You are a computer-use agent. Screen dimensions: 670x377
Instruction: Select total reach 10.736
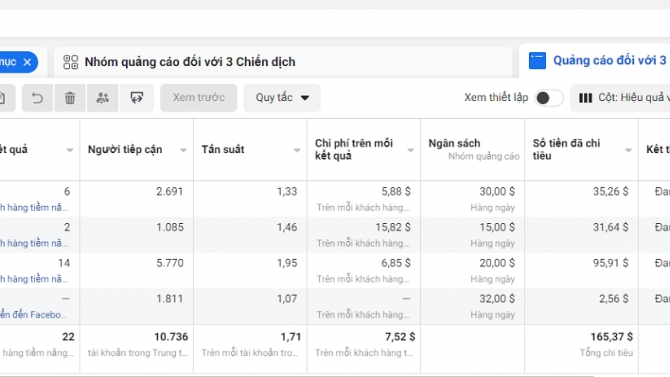pos(171,337)
